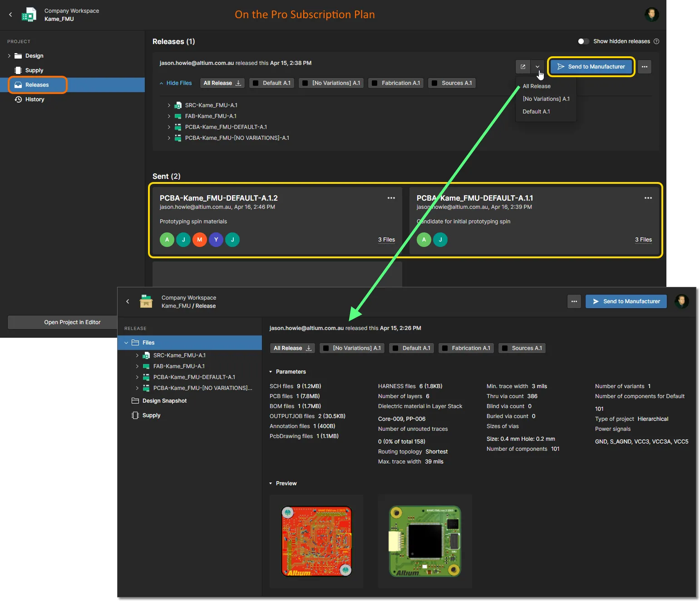The height and width of the screenshot is (601, 700).
Task: Click the three-dot menu beside top Send to Manufacturer
Action: [x=644, y=67]
